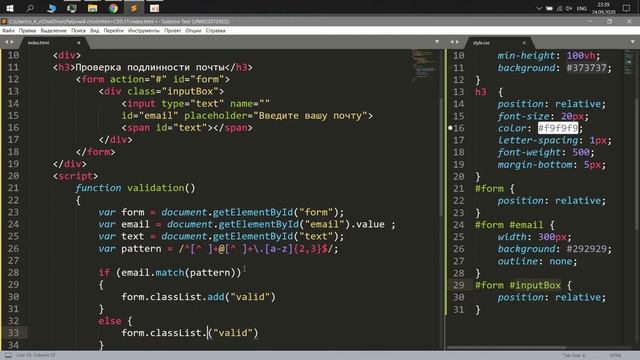Click 'email.match(pattern)' on line 28
Image resolution: width=640 pixels, height=360 pixels.
(179, 273)
